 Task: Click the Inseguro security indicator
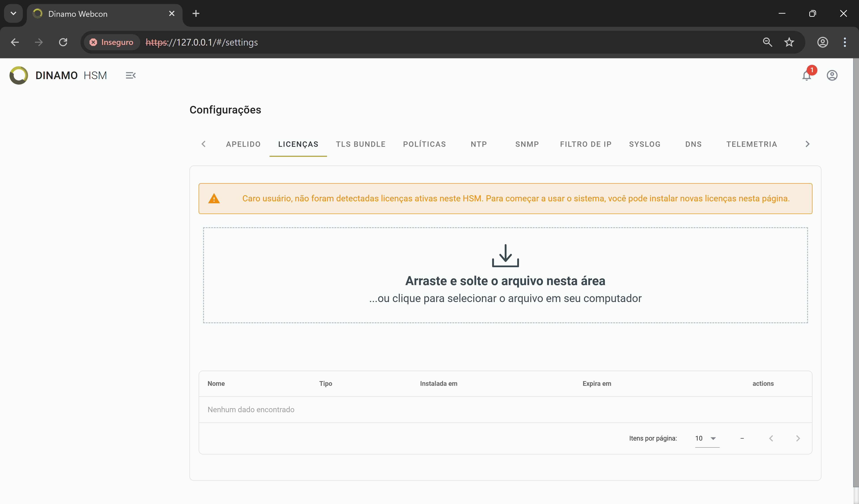111,42
